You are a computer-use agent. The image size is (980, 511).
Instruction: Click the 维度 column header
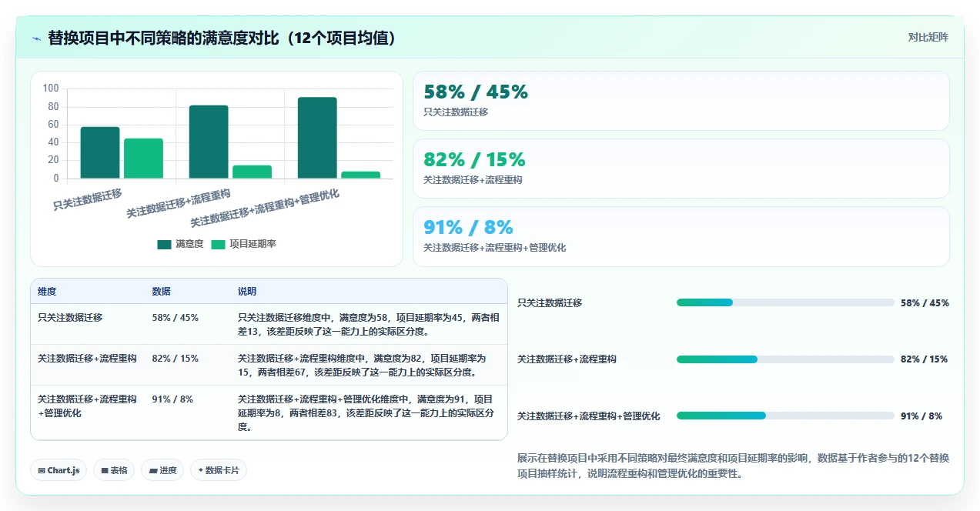tap(47, 292)
